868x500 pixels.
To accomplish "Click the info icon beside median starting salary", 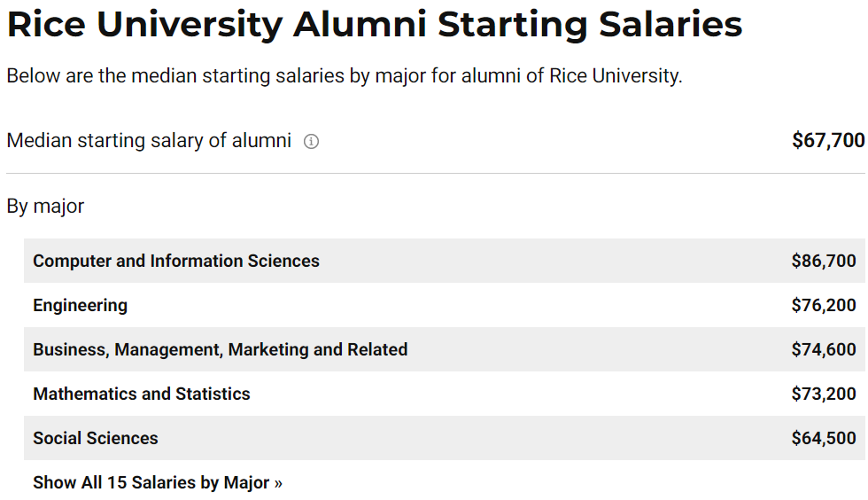I will pyautogui.click(x=311, y=142).
